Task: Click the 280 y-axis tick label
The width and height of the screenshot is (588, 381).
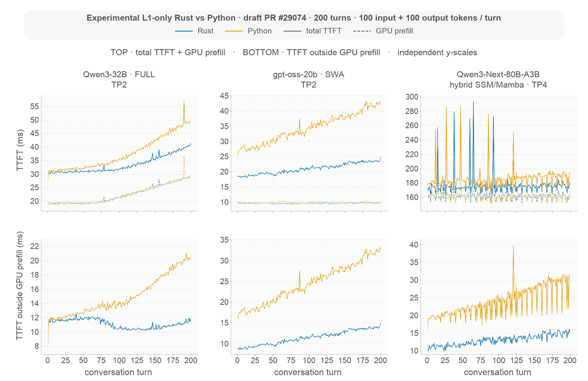Action: point(412,111)
